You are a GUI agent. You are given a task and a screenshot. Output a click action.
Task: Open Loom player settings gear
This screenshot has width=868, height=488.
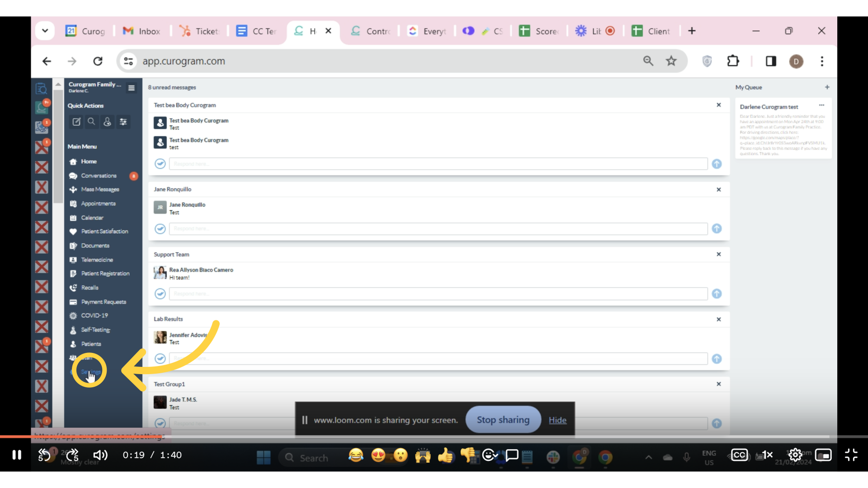click(x=795, y=455)
